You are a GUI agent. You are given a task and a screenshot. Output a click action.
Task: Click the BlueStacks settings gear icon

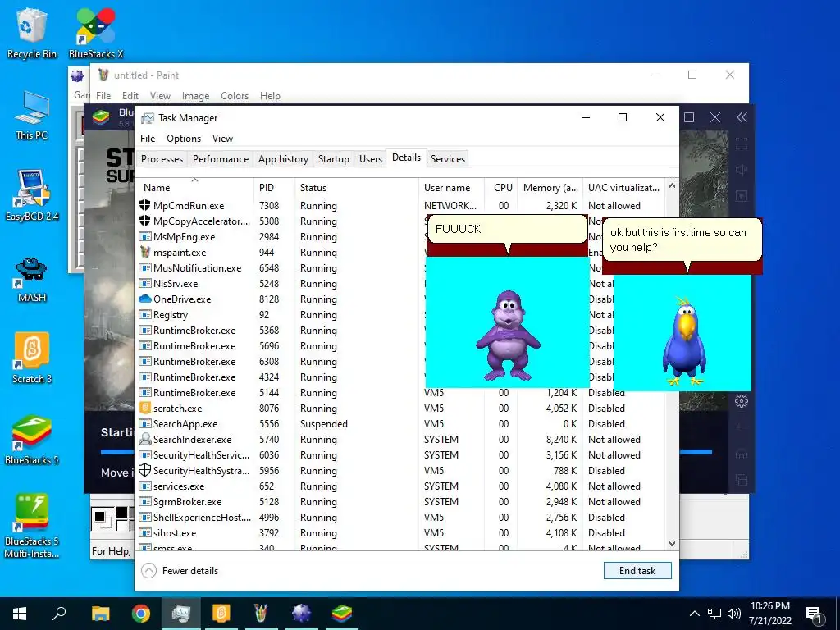(742, 400)
